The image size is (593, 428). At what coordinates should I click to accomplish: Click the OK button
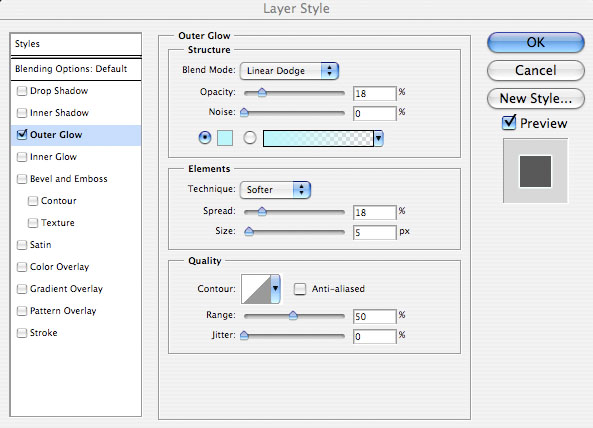click(536, 42)
